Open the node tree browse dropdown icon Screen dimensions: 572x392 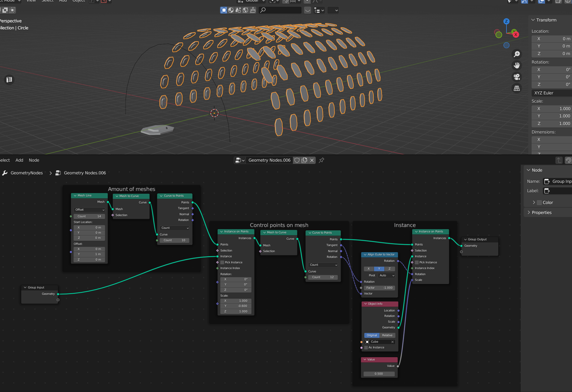click(240, 160)
